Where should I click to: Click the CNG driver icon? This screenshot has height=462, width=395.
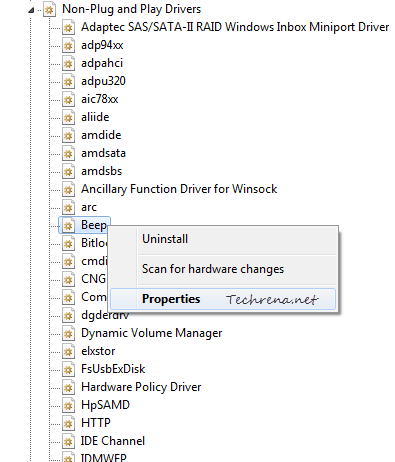coord(68,279)
